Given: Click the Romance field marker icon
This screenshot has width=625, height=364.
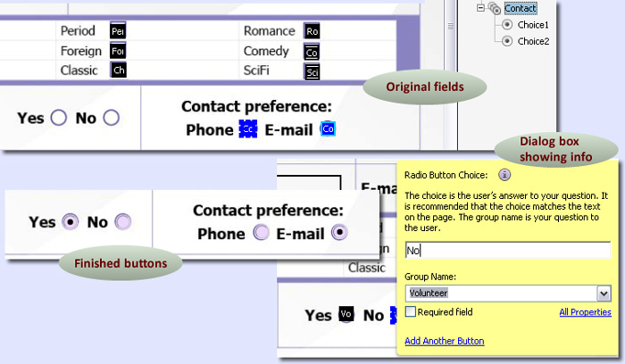Looking at the screenshot, I should point(312,31).
